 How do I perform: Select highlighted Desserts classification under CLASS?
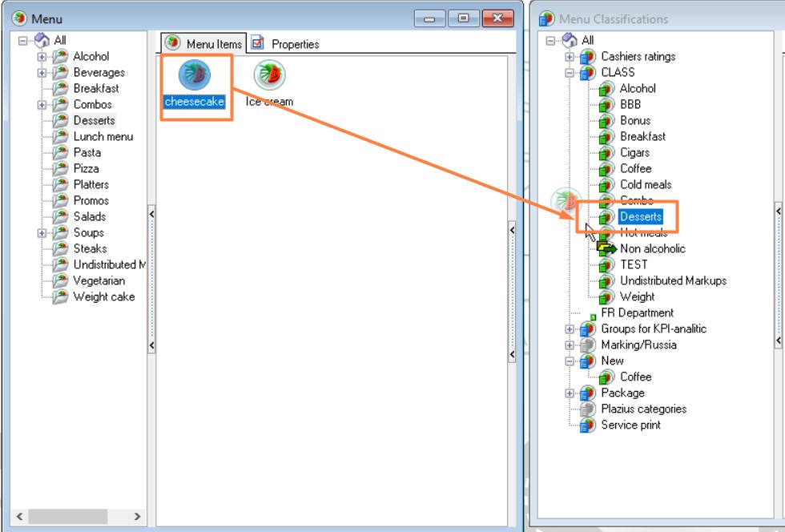click(641, 216)
